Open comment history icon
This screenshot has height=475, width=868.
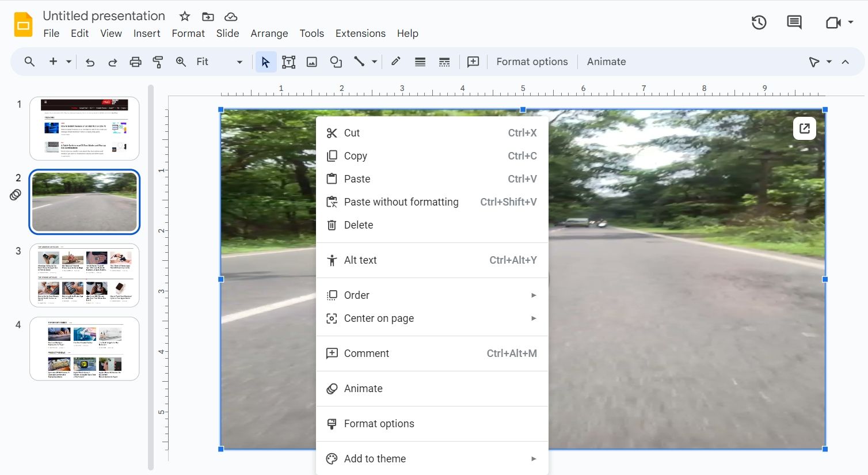click(794, 22)
